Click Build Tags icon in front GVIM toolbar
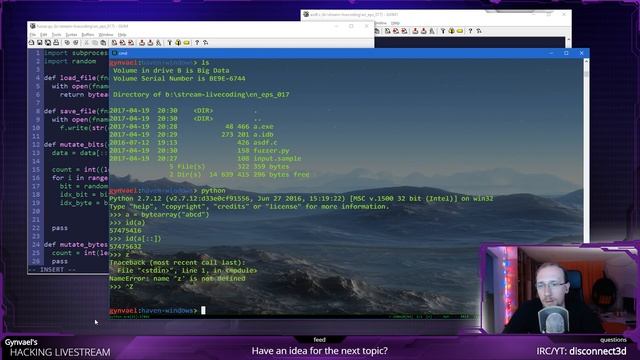Screen dimensions: 640x360 pos(178,42)
